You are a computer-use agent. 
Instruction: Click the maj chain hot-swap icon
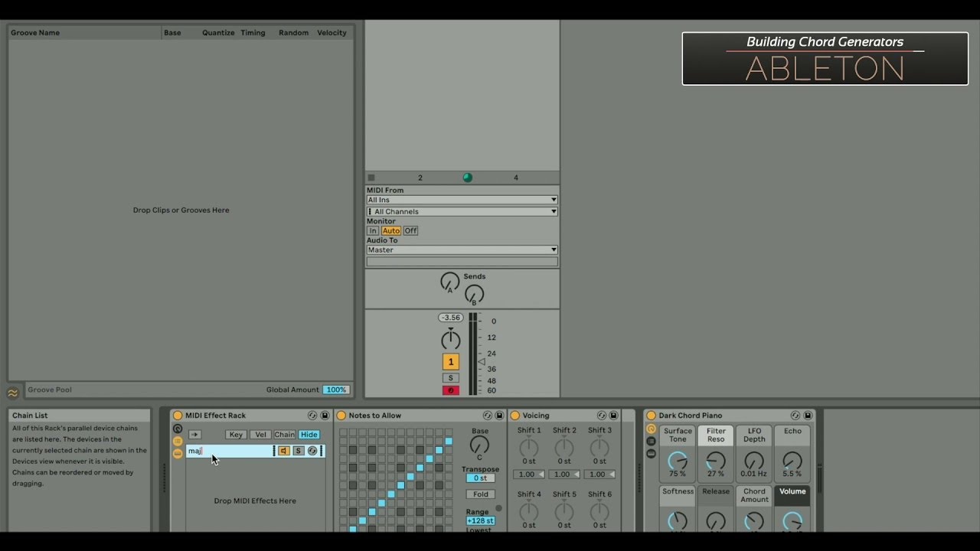tap(312, 451)
